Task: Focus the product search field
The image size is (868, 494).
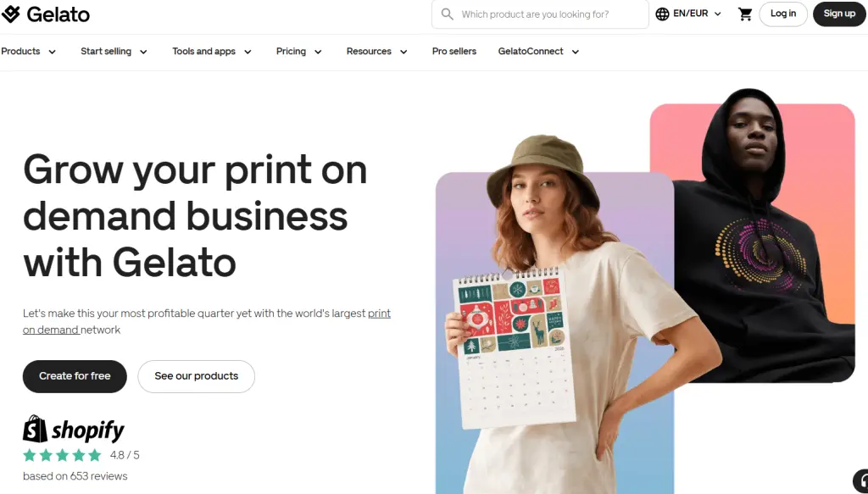Action: 540,14
